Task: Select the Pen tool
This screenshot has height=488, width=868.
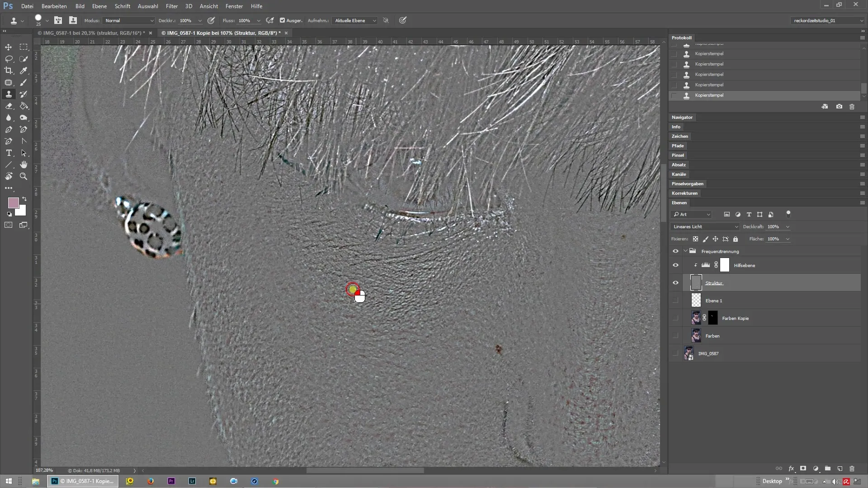Action: [9, 129]
